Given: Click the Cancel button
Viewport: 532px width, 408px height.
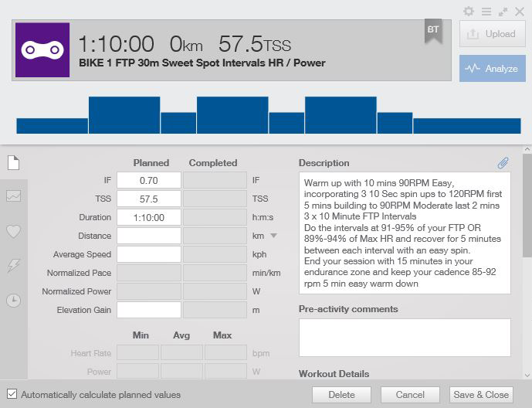Looking at the screenshot, I should (x=410, y=395).
